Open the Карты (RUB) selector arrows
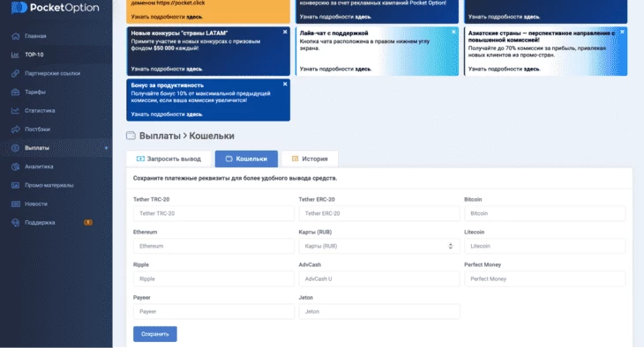The image size is (644, 348). coord(450,246)
